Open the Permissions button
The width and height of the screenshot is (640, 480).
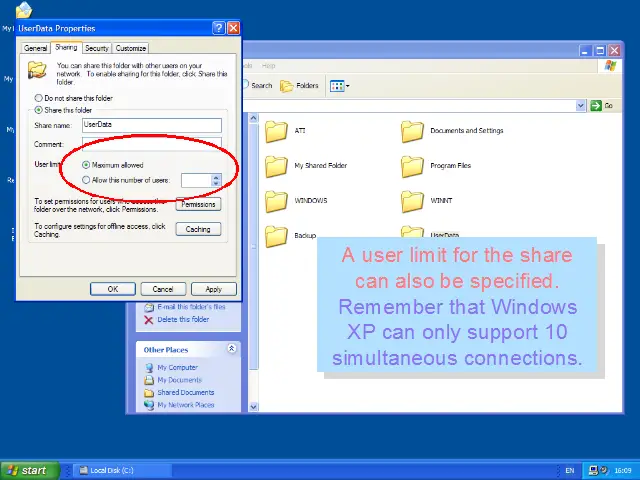tap(198, 204)
